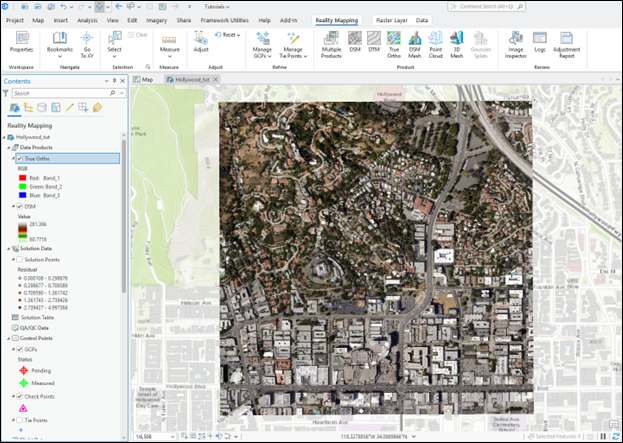The height and width of the screenshot is (443, 623).
Task: Open the Project tab
Action: (15, 20)
